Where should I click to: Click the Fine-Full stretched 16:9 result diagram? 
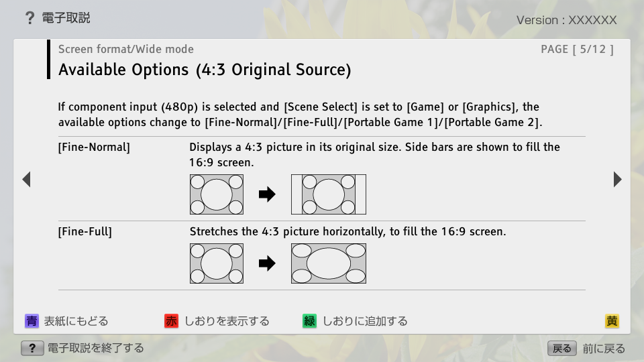(x=329, y=263)
